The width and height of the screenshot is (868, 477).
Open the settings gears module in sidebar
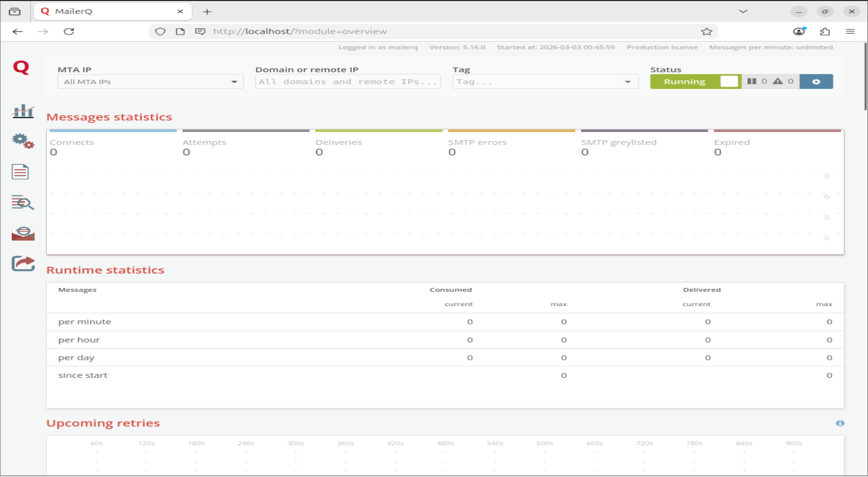[x=23, y=141]
